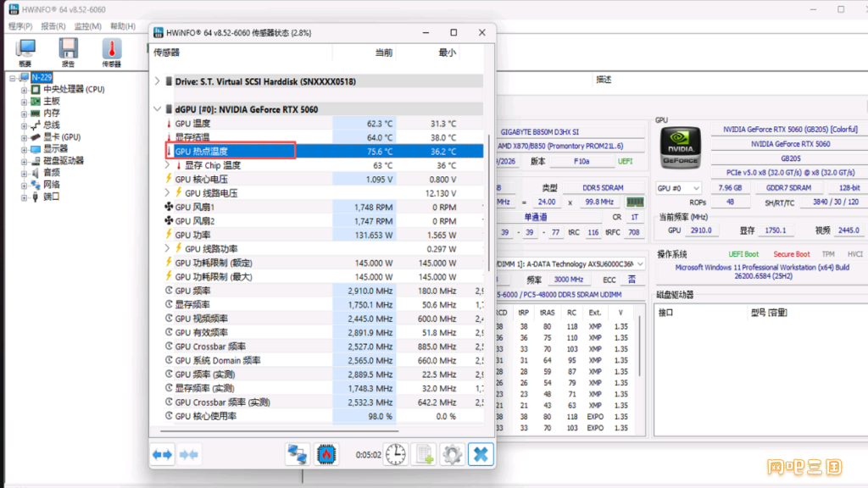
Task: Click the blue X close sensors button
Action: tap(481, 455)
